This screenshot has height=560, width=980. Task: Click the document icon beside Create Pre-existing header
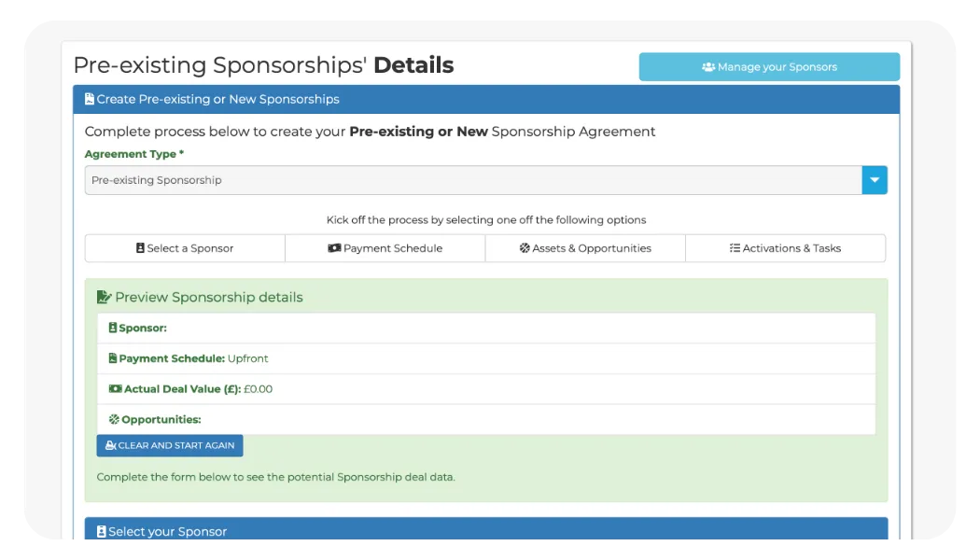pyautogui.click(x=90, y=99)
